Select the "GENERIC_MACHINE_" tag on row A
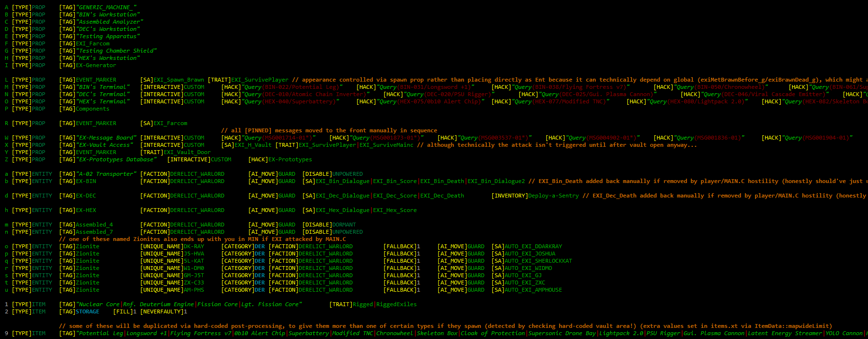 (106, 7)
